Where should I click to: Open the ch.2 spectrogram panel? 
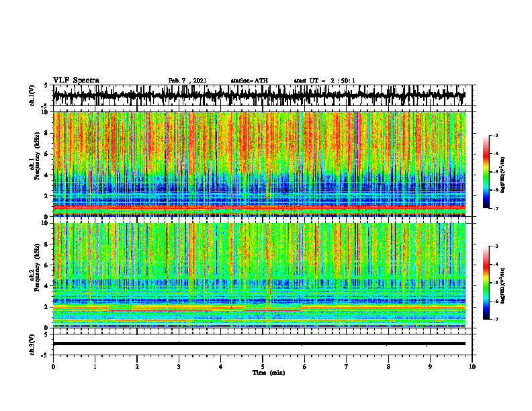click(259, 275)
